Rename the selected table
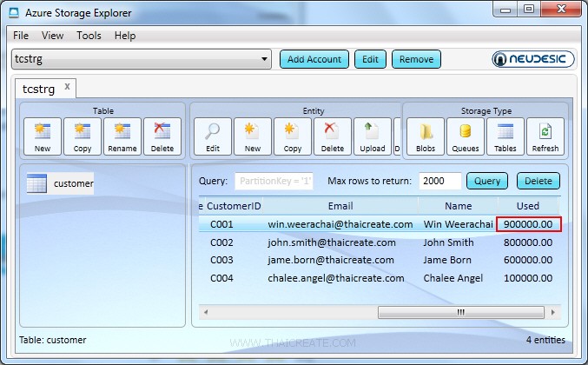Screen dimensions: 588x365 click(x=122, y=136)
